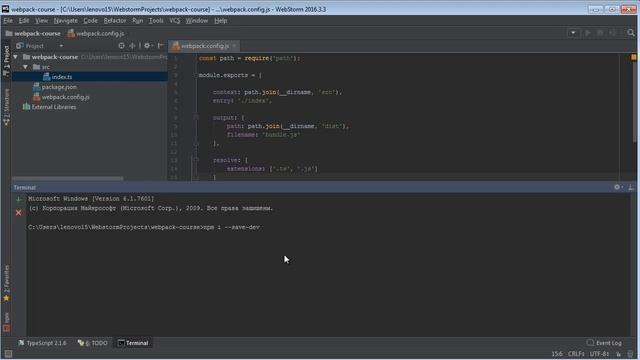640x360 pixels.
Task: Open the TODO tool window tab
Action: pos(93,343)
